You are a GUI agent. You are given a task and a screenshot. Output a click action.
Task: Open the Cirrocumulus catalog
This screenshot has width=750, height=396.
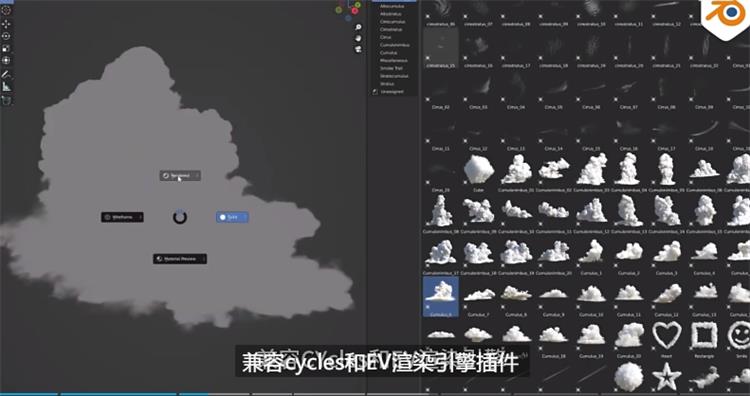pos(392,22)
